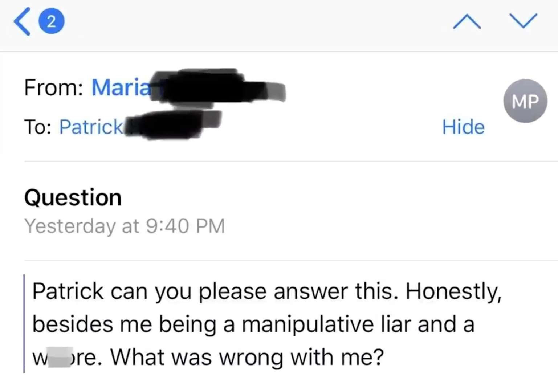Tap the blurred word in the message
558x392 pixels.
coord(60,357)
